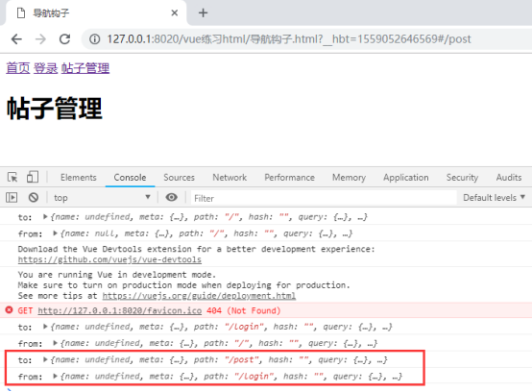Clear the console output
This screenshot has width=532, height=392.
pyautogui.click(x=34, y=198)
